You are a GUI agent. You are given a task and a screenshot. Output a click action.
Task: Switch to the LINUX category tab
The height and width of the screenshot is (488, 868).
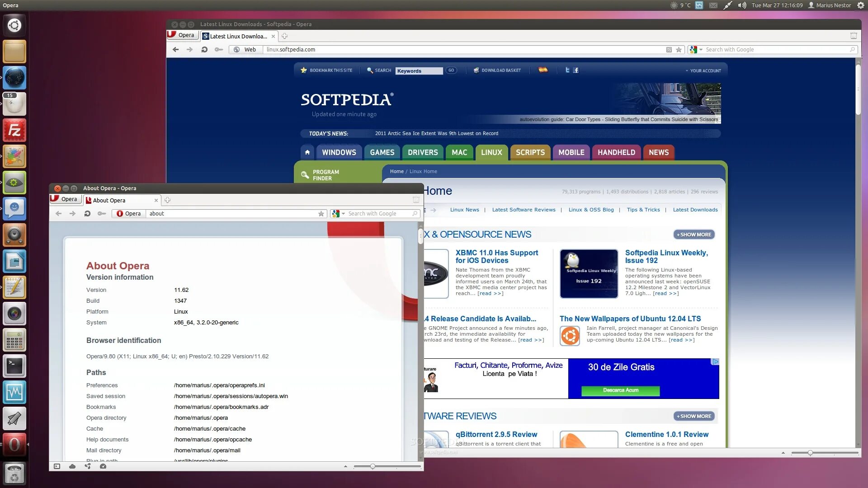491,153
